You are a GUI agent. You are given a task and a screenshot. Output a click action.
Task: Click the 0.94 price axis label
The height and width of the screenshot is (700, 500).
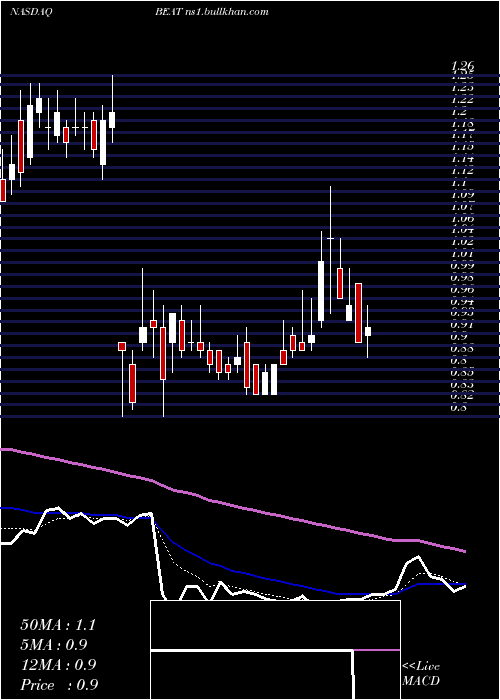463,301
